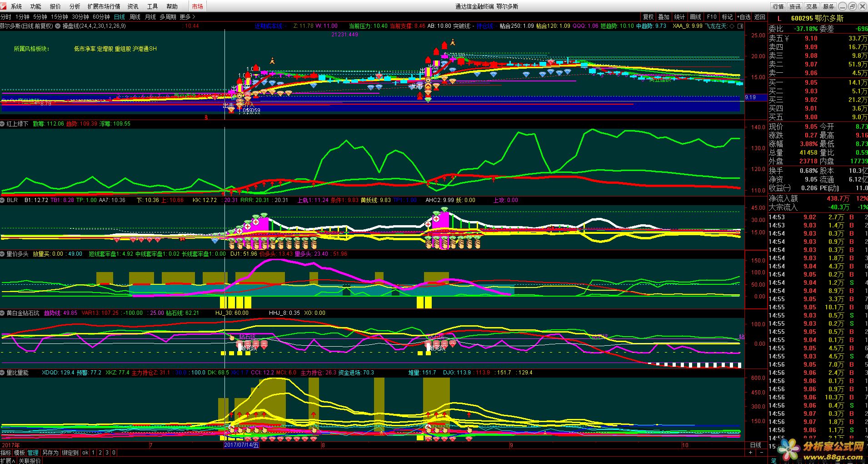Click the ok template button
The height and width of the screenshot is (464, 868).
85,453
